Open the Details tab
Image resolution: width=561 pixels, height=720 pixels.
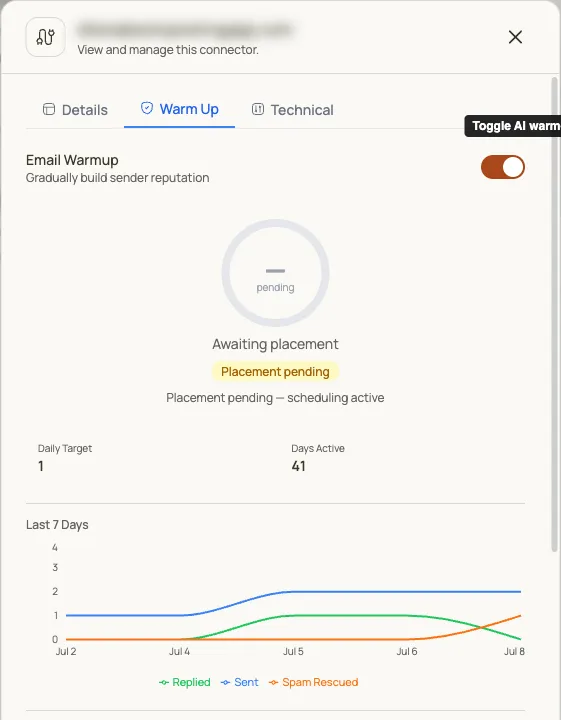[75, 110]
